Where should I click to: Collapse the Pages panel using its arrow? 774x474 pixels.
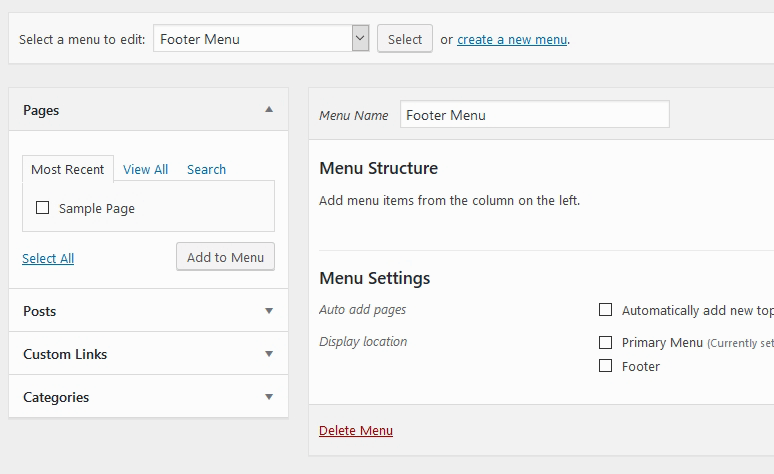(268, 110)
